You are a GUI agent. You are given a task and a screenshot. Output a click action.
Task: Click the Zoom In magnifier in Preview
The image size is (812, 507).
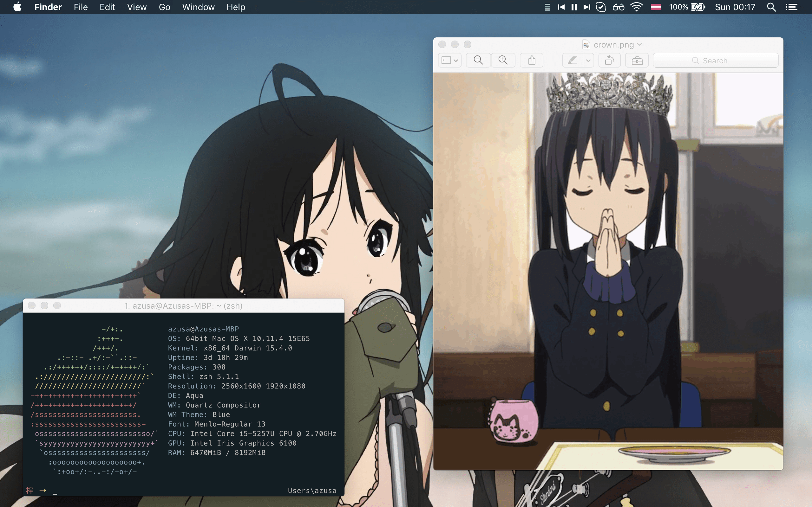(503, 60)
